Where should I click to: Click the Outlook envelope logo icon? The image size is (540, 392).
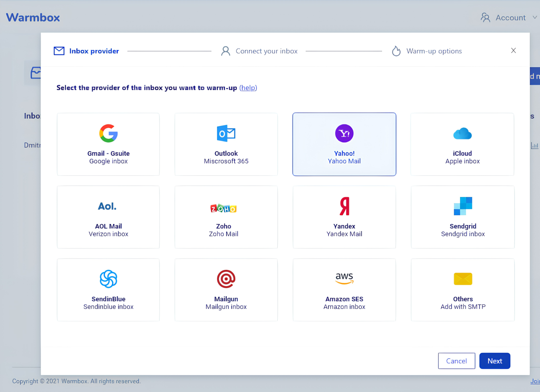tap(226, 133)
